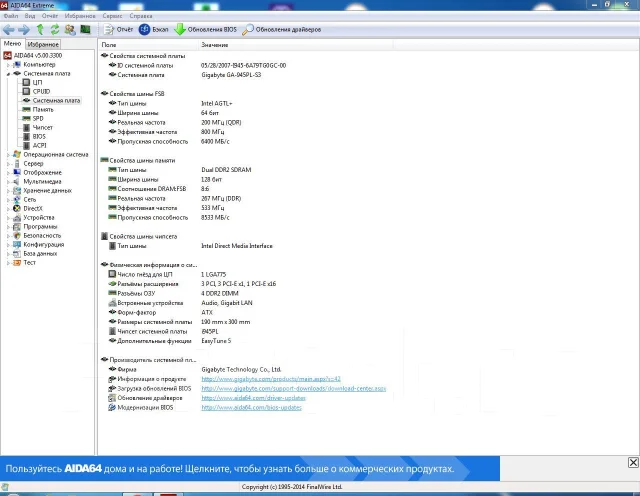Open the Сервис menu

point(112,16)
